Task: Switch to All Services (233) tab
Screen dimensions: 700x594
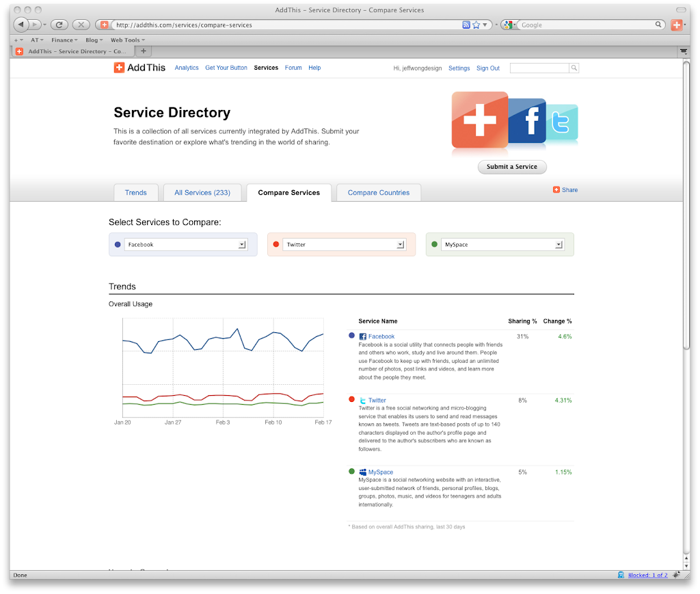Action: tap(202, 193)
